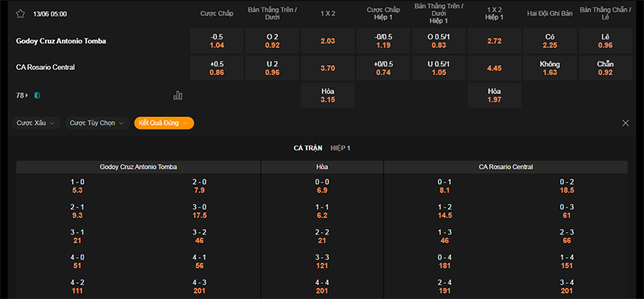
Task: Select first-half handicap -0/0.5 at 1.19
Action: (384, 41)
